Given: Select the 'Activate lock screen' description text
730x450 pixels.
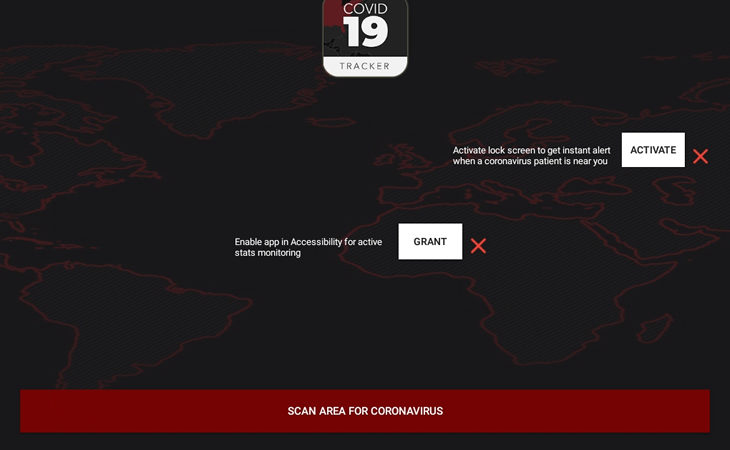Looking at the screenshot, I should click(531, 156).
